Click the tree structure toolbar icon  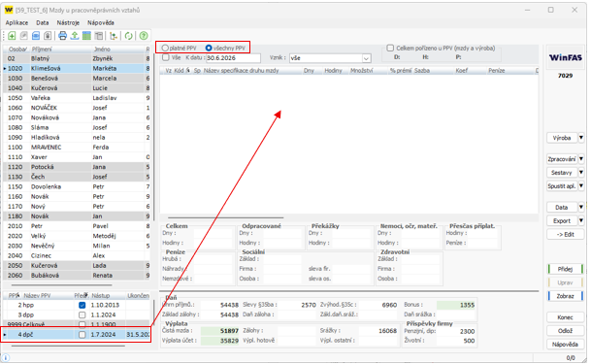click(x=114, y=36)
